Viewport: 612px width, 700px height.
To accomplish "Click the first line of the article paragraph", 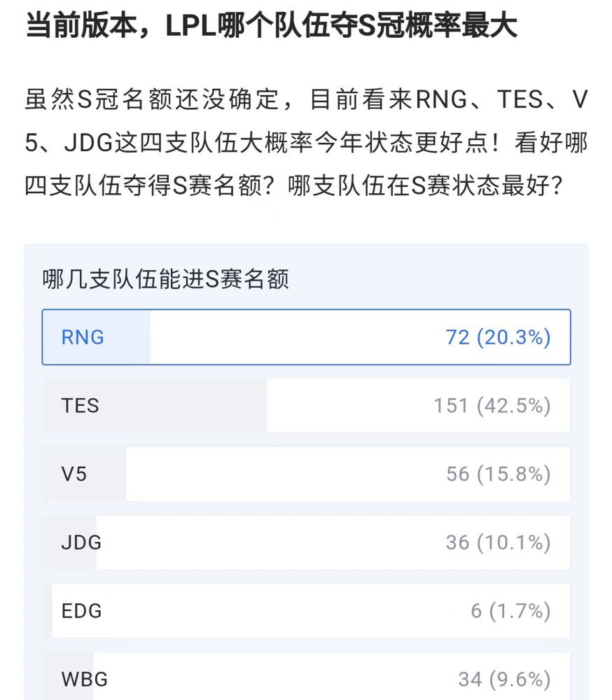I will (x=306, y=100).
